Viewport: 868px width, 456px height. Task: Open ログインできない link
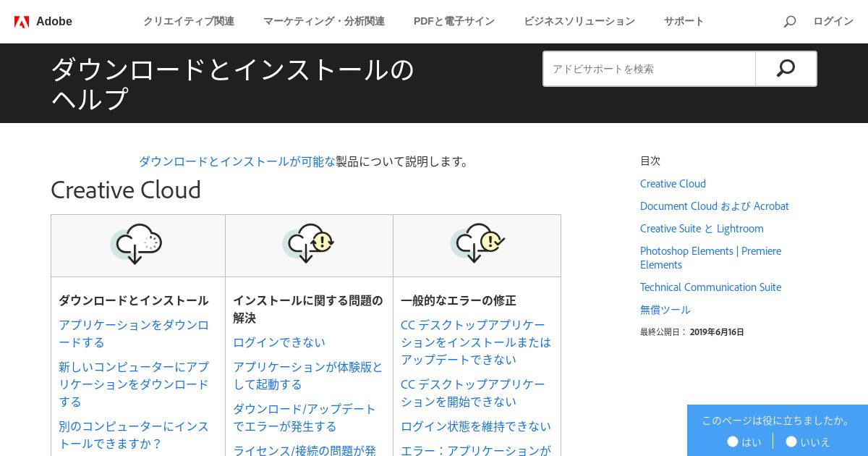click(279, 342)
